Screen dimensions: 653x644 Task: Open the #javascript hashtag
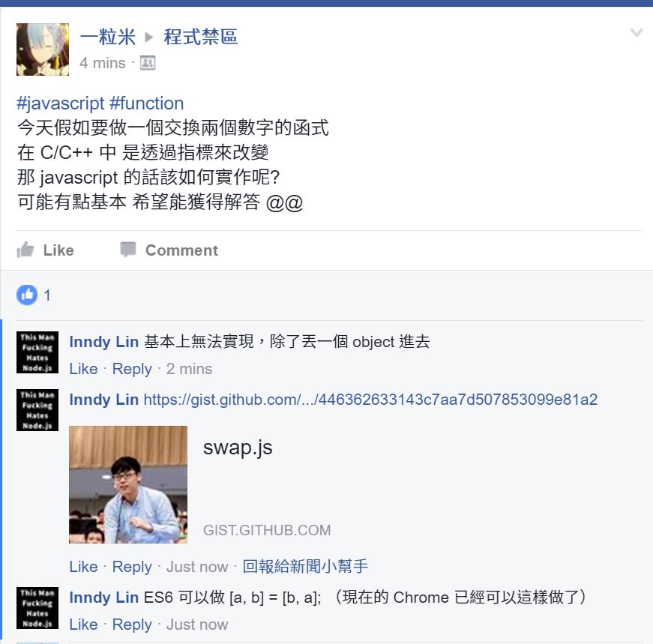tap(61, 103)
